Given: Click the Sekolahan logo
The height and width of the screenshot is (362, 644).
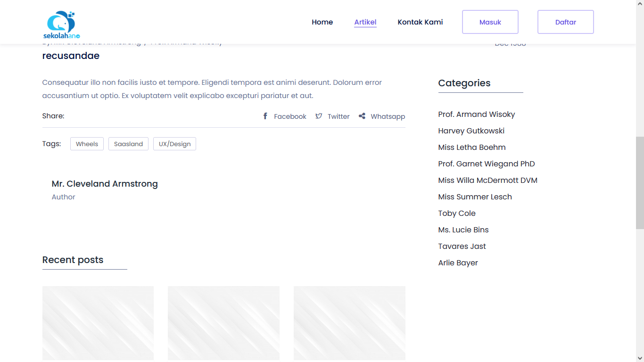Looking at the screenshot, I should [x=61, y=25].
